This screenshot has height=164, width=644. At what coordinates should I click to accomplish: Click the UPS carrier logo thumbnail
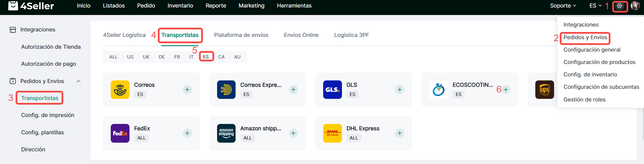pyautogui.click(x=545, y=90)
